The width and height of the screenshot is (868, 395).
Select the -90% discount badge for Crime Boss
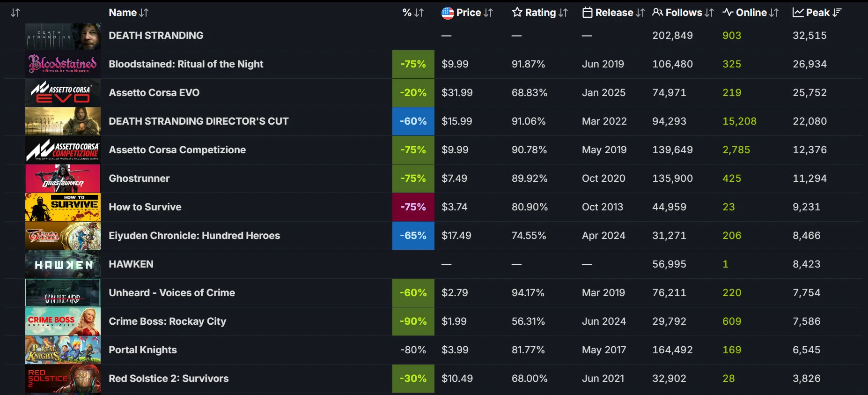pyautogui.click(x=413, y=321)
